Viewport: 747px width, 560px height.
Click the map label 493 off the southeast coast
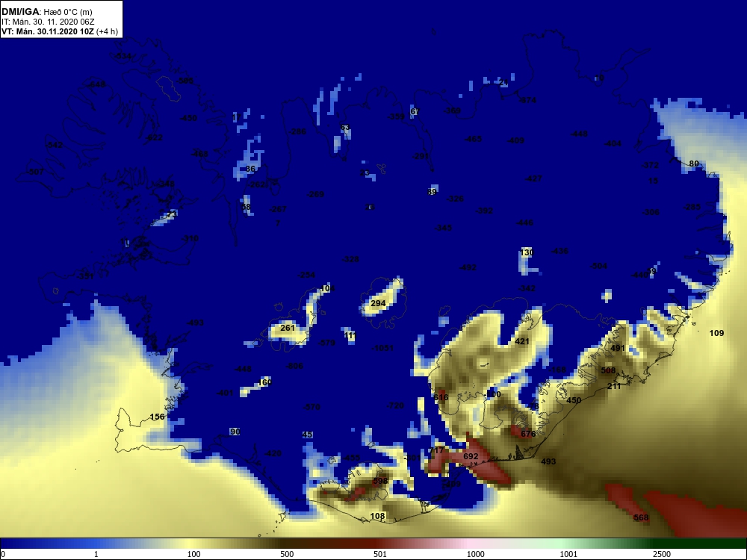pos(548,461)
